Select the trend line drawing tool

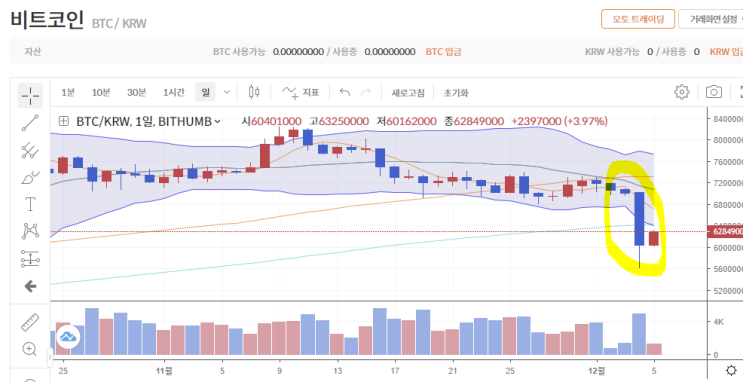pos(30,122)
